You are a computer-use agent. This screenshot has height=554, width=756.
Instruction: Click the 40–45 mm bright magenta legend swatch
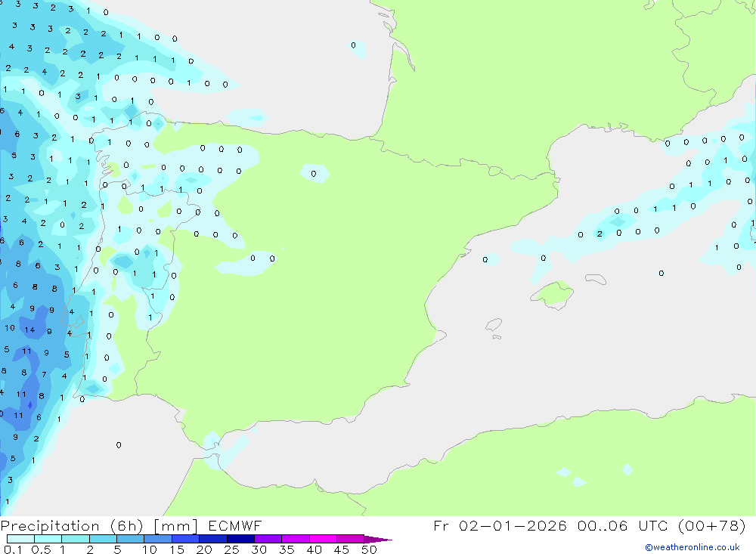[323, 539]
